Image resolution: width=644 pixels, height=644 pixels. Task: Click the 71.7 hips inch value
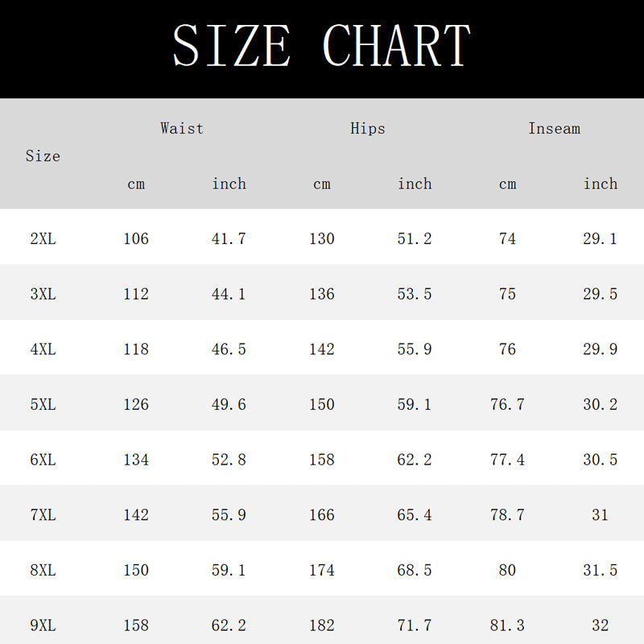(x=415, y=625)
